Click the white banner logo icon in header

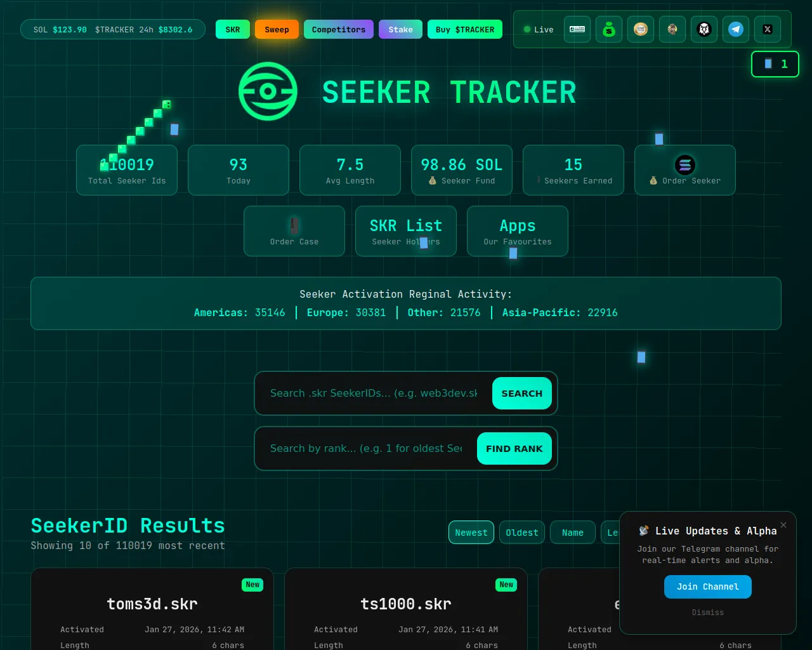coord(577,29)
